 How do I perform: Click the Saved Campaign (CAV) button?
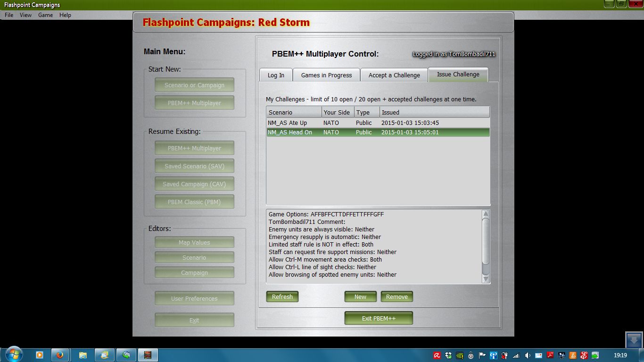pyautogui.click(x=194, y=184)
